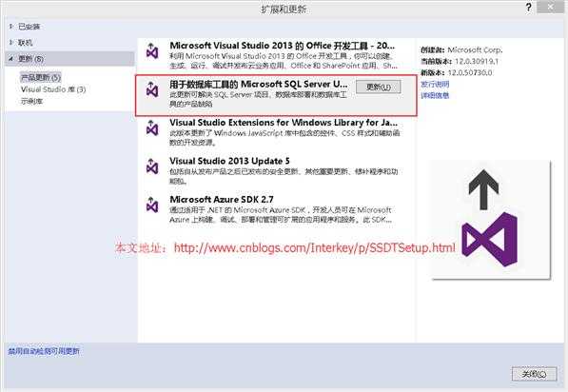Click the 创建者 Microsoft Corp. text

coord(461,49)
